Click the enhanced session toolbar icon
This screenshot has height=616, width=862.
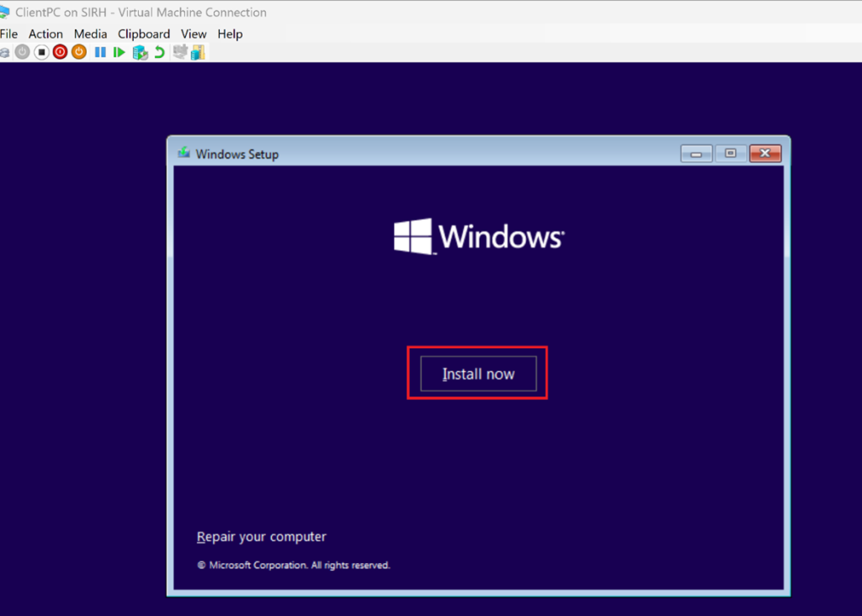[180, 52]
